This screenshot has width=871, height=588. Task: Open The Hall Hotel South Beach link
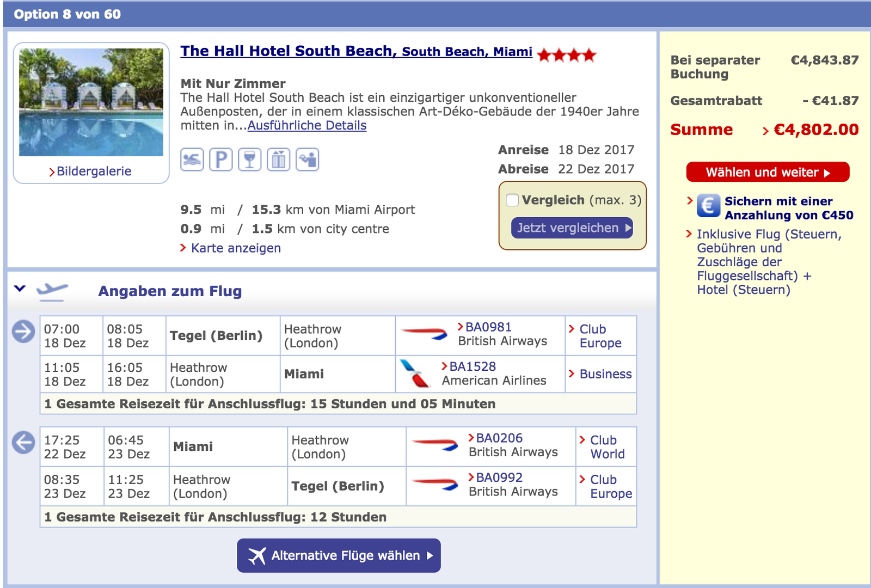click(357, 51)
